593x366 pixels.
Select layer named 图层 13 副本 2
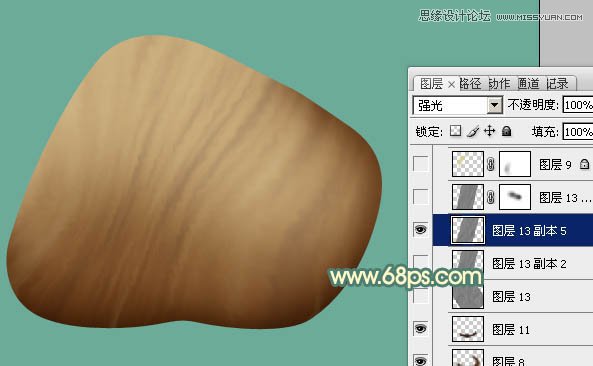pos(529,264)
